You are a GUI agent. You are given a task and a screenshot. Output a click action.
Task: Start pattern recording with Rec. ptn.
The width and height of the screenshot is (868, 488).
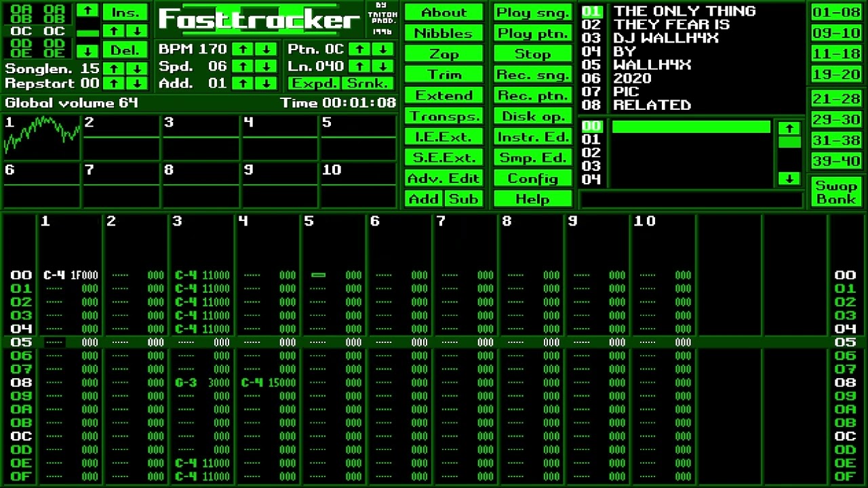coord(533,96)
